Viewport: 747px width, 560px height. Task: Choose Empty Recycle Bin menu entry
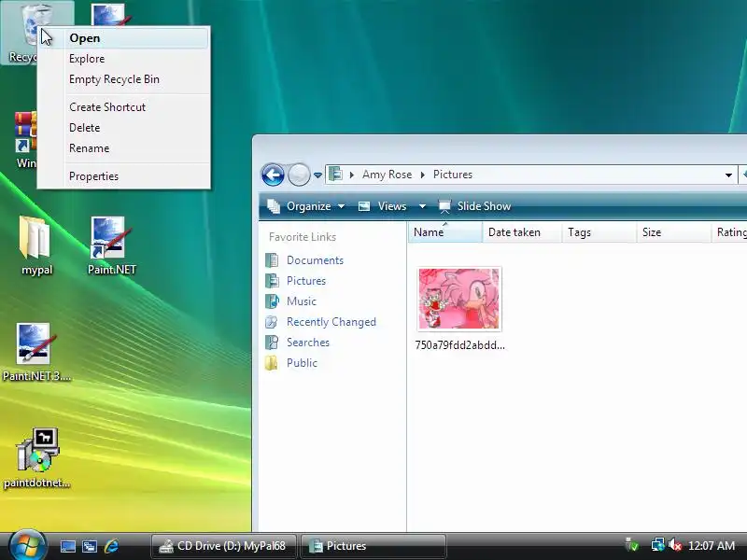(x=123, y=79)
